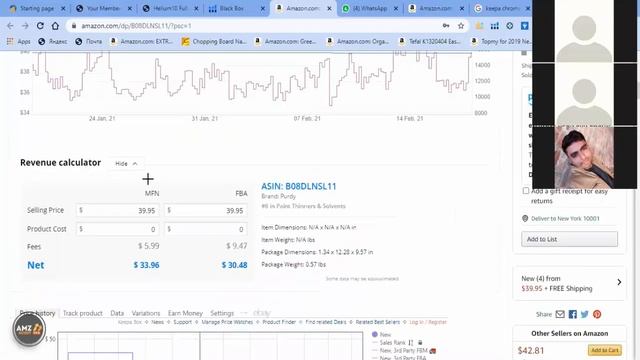The width and height of the screenshot is (640, 360).
Task: Open the Keepa Variations tab
Action: [146, 313]
